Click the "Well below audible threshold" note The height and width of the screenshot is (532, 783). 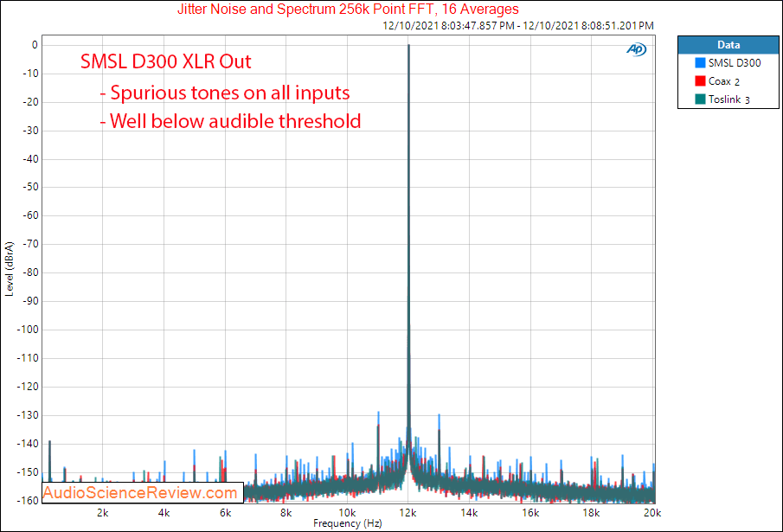point(230,121)
